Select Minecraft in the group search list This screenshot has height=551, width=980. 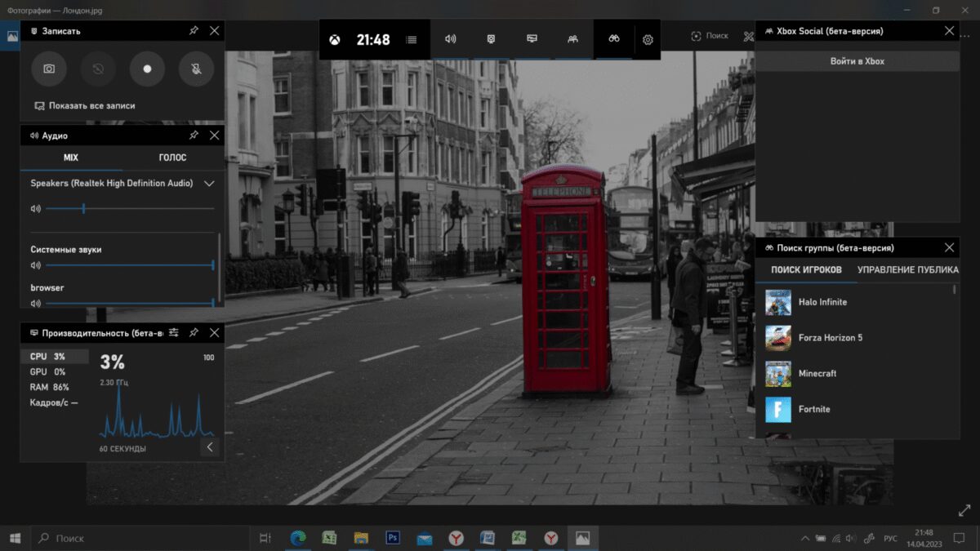click(817, 373)
